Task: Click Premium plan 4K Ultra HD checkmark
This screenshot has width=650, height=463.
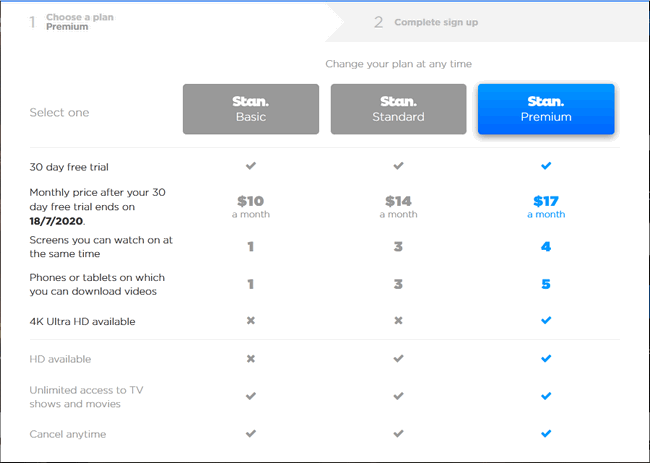Action: pos(546,321)
